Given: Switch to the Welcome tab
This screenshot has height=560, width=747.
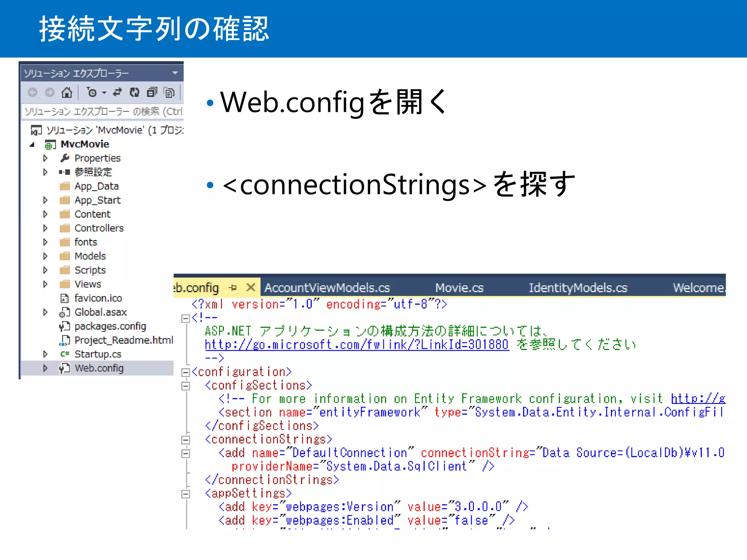Looking at the screenshot, I should [x=699, y=288].
